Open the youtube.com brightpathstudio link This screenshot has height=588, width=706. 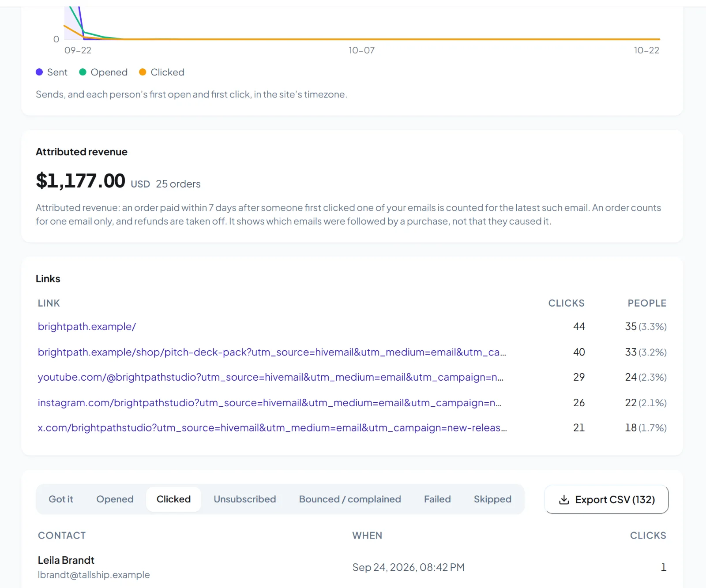270,377
